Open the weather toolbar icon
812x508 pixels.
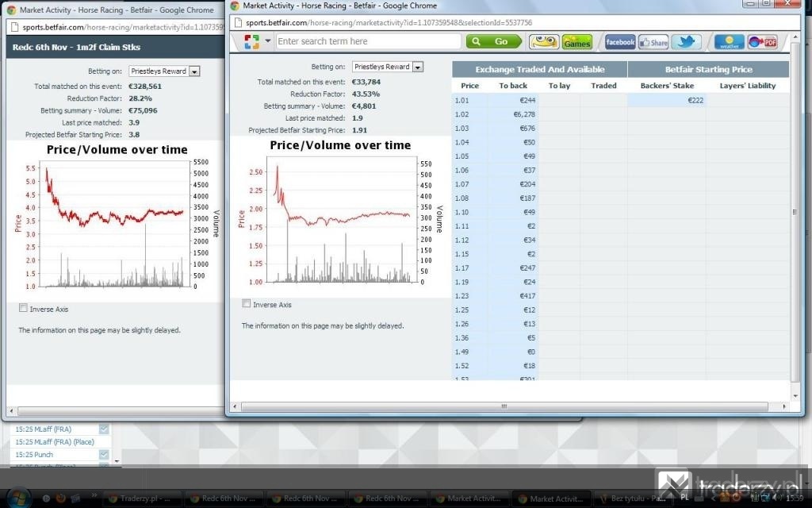click(730, 42)
